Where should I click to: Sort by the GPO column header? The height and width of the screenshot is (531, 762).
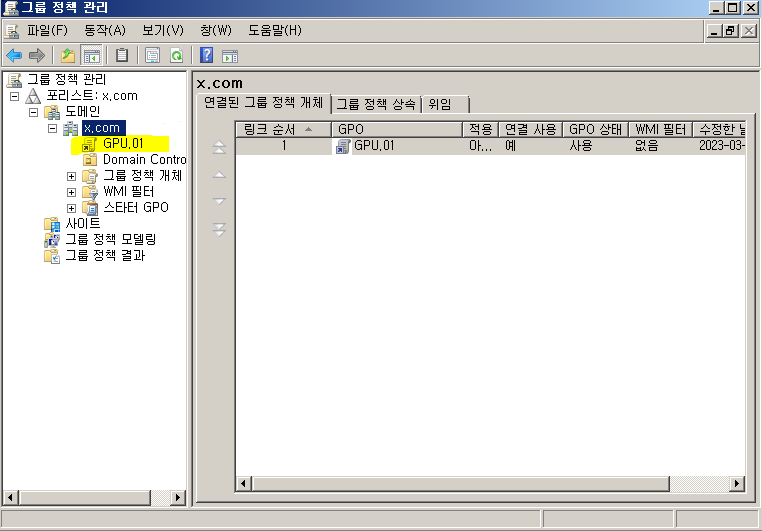point(397,129)
